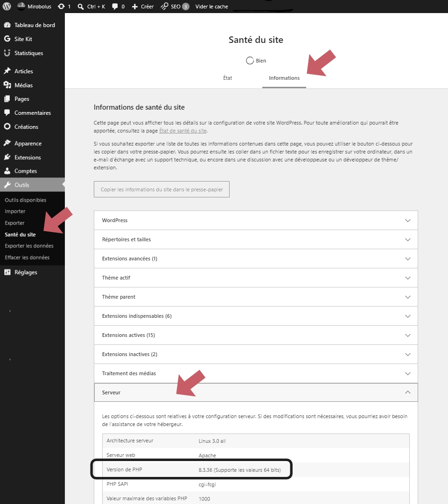The width and height of the screenshot is (448, 504).
Task: Select the Version de PHP value 8.3.36
Action: click(239, 470)
